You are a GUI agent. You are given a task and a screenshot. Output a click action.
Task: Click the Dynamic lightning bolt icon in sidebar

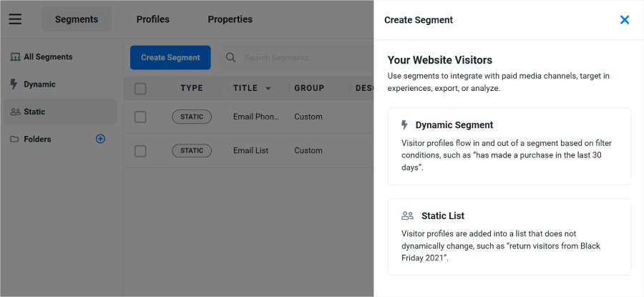pyautogui.click(x=14, y=84)
